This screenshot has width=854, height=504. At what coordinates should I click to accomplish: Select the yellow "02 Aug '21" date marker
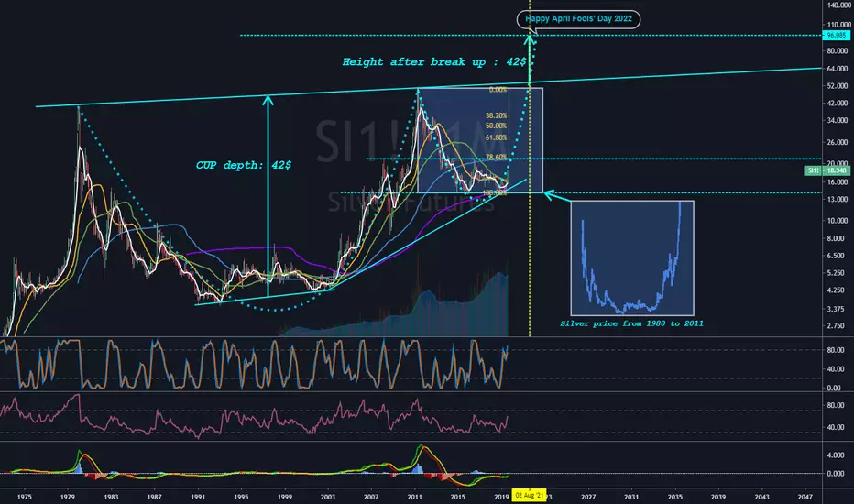(x=530, y=495)
